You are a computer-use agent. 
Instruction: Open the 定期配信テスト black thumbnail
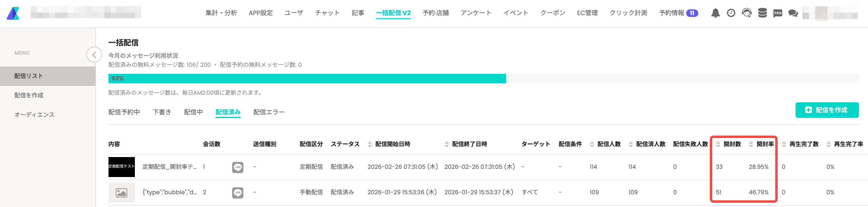click(x=121, y=167)
